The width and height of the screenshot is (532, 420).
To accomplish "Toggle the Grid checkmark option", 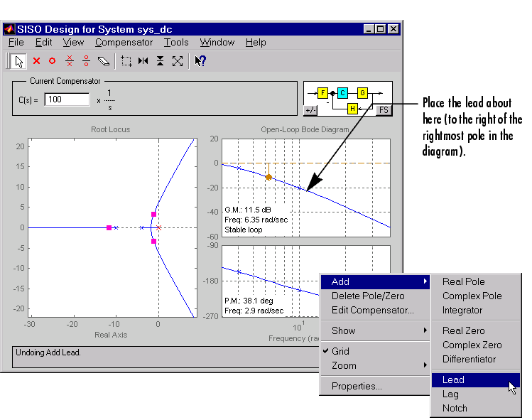I will (x=340, y=351).
